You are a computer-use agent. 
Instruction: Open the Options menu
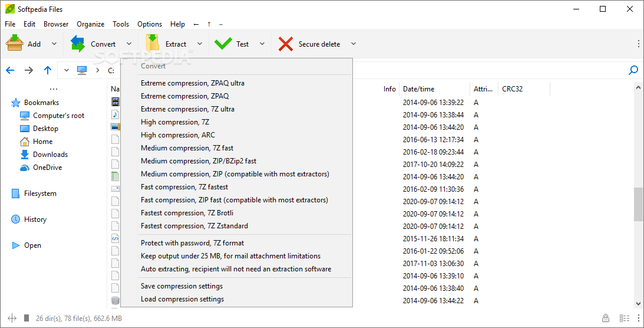[x=150, y=24]
